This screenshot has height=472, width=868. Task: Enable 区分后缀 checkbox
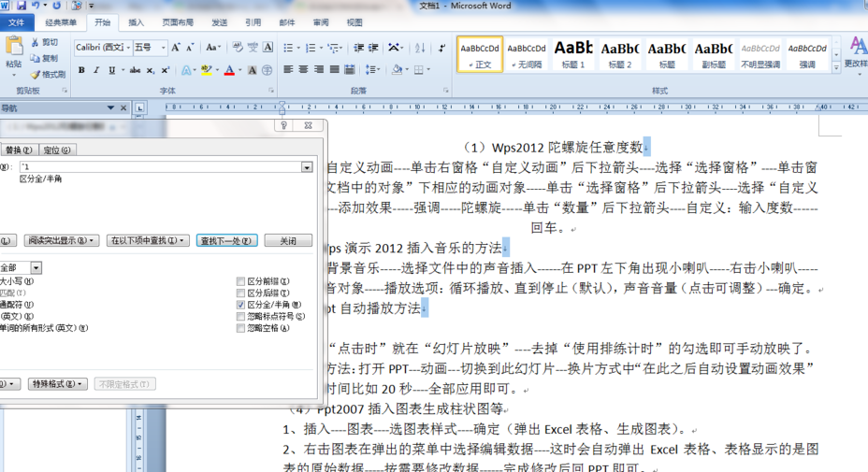pyautogui.click(x=240, y=293)
